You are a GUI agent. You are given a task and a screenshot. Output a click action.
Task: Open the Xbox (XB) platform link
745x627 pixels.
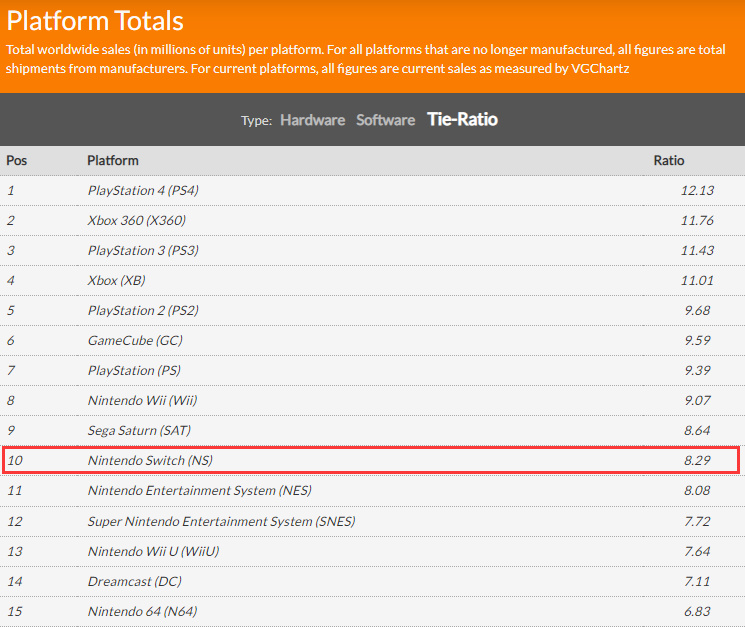(x=117, y=280)
